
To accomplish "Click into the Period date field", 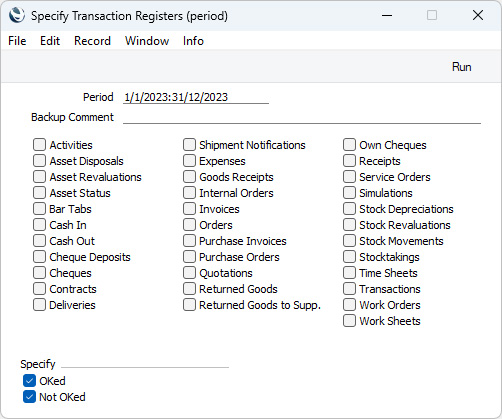I will (196, 97).
